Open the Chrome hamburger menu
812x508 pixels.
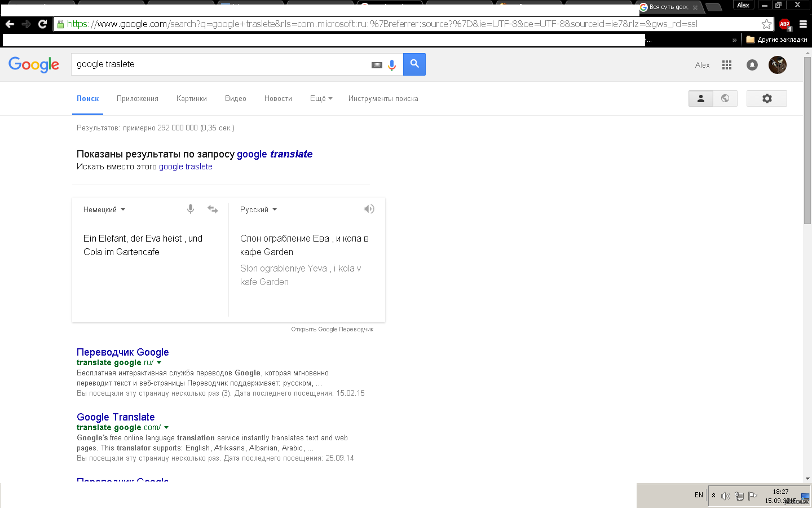pos(803,24)
